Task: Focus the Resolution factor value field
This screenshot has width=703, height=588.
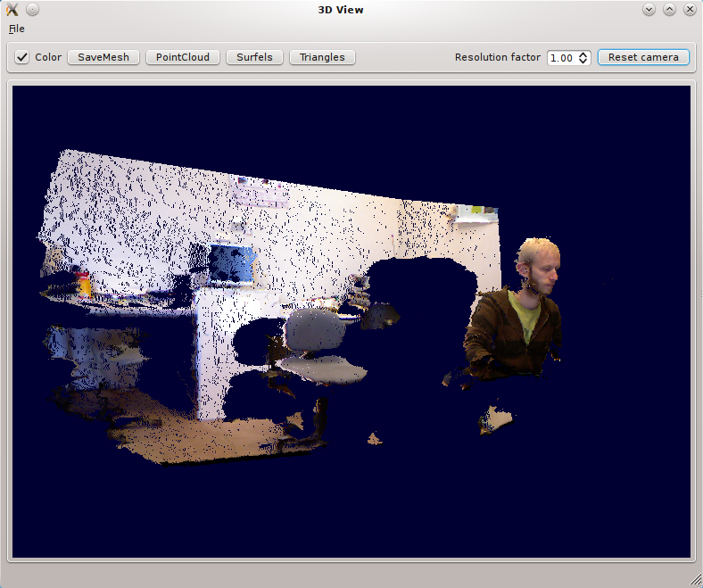Action: click(x=562, y=58)
